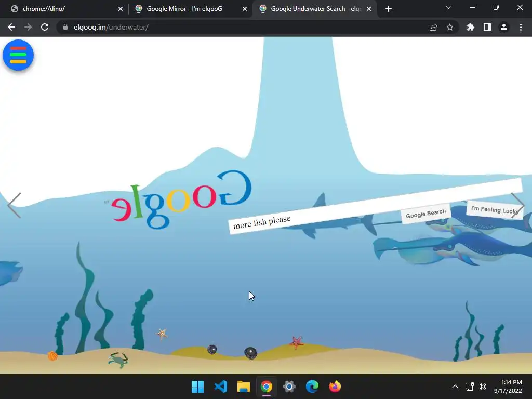Close the Google Mirror tab
The image size is (532, 399).
coord(245,9)
